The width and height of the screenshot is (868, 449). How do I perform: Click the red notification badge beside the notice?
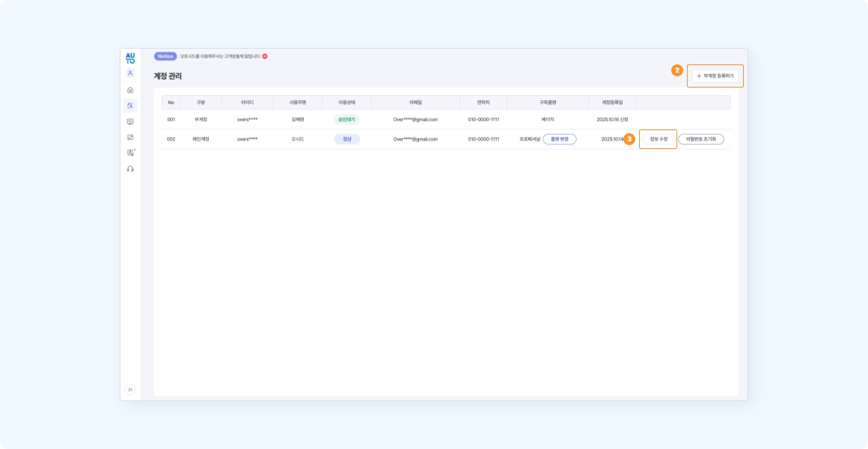pyautogui.click(x=265, y=56)
